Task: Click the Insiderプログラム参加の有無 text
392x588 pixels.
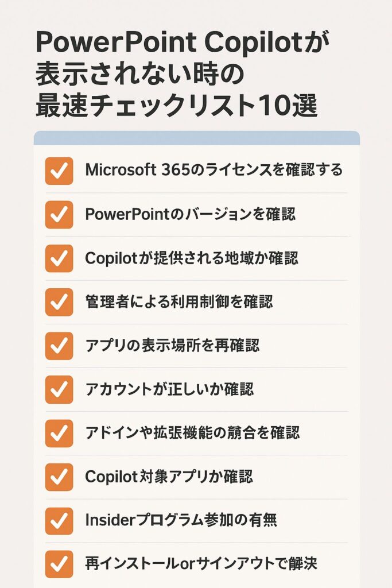Action: coord(181,520)
